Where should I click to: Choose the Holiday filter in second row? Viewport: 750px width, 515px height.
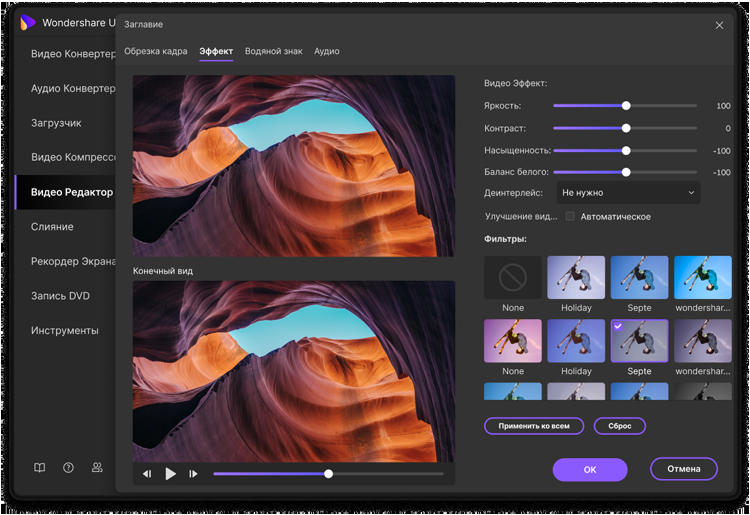click(576, 341)
